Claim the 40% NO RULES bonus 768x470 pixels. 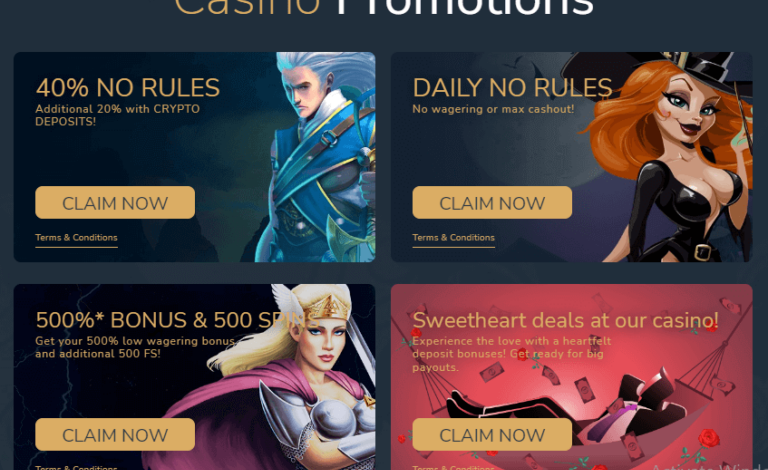(x=115, y=202)
